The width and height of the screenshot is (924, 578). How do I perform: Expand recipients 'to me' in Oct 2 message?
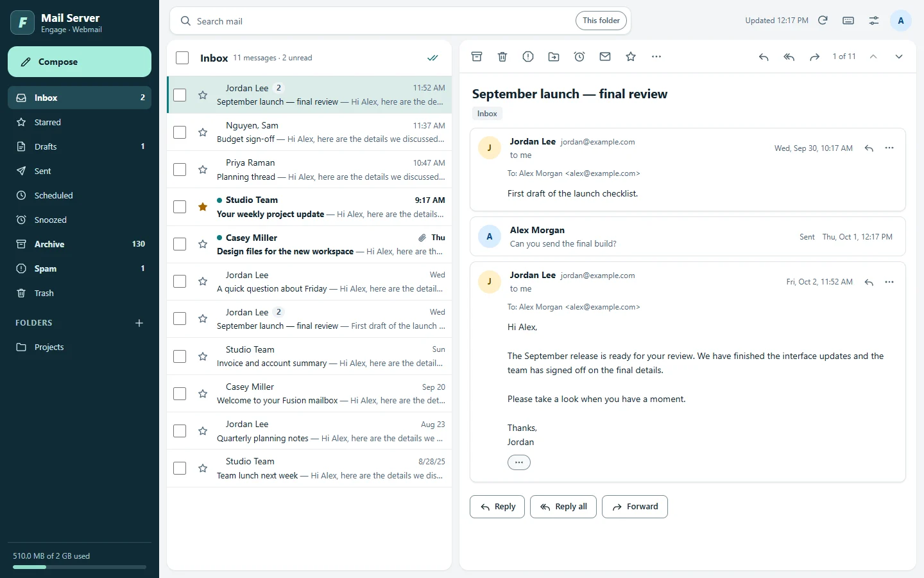click(521, 289)
